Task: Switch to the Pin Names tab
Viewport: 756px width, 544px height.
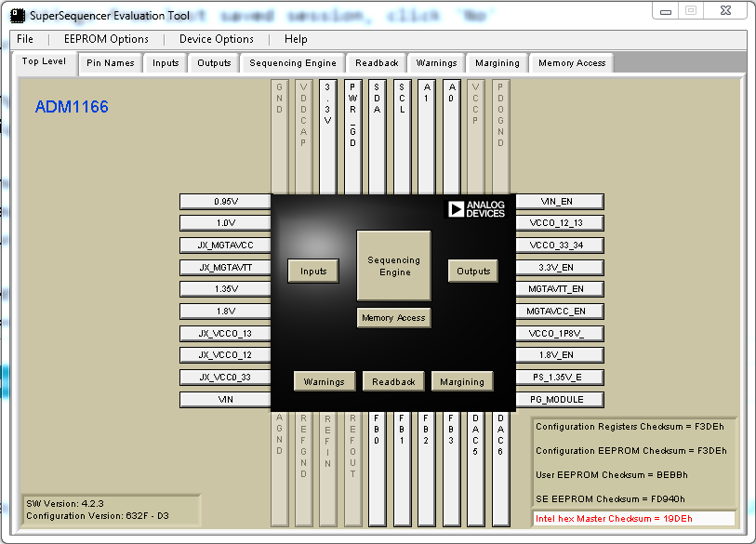Action: [x=111, y=63]
